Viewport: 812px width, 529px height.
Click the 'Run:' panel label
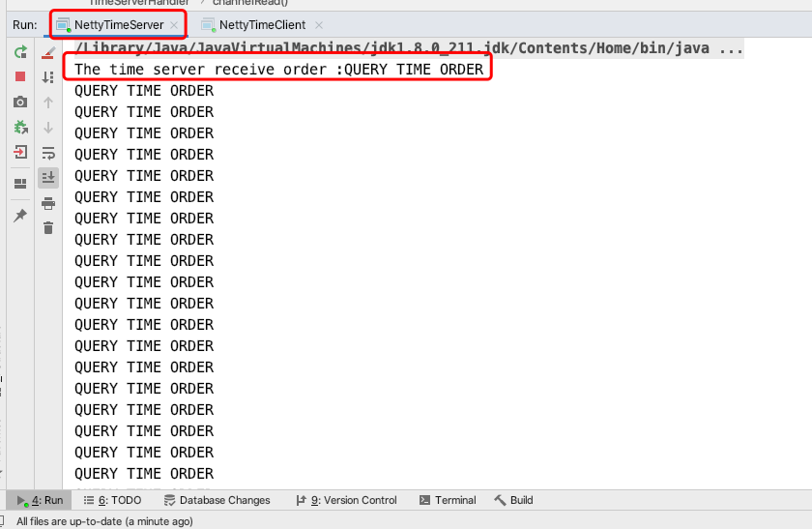(x=25, y=25)
